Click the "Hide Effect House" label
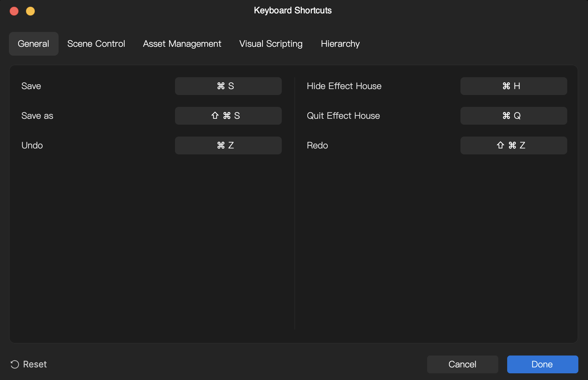The image size is (588, 380). pyautogui.click(x=344, y=86)
